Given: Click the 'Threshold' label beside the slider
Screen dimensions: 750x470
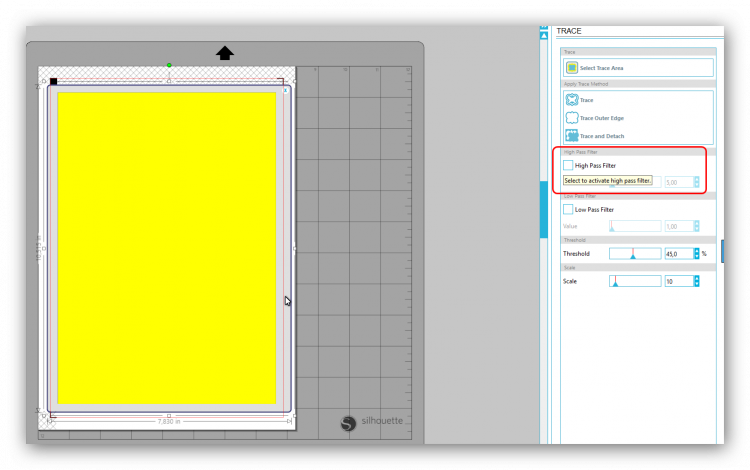Looking at the screenshot, I should 576,254.
